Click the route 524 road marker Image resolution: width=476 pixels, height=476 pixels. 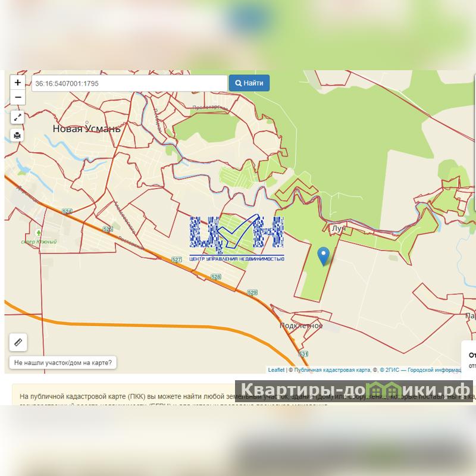coord(67,211)
